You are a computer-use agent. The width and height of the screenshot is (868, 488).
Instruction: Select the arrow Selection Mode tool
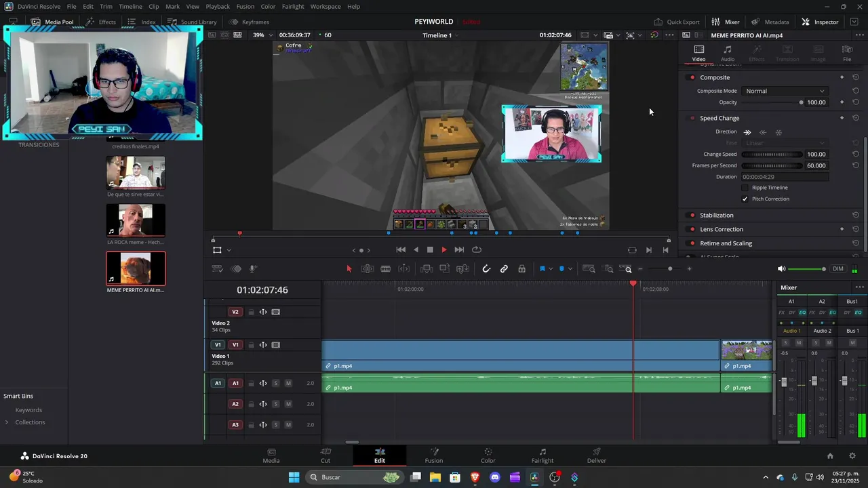(349, 269)
